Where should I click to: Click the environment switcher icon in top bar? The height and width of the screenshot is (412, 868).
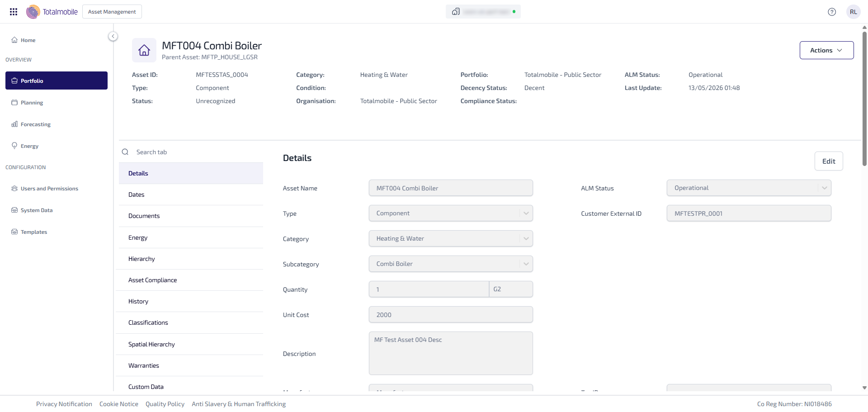click(x=456, y=12)
